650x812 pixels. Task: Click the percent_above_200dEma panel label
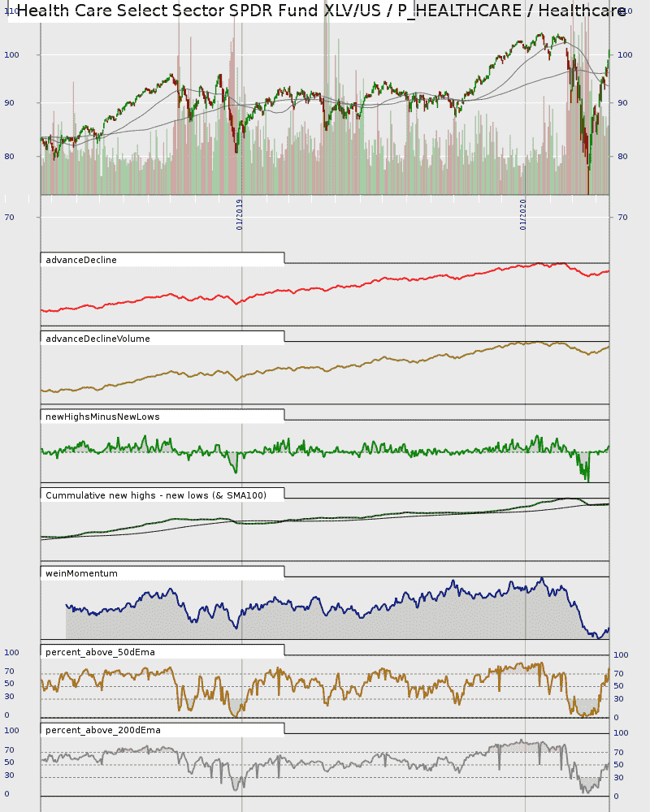pyautogui.click(x=103, y=730)
